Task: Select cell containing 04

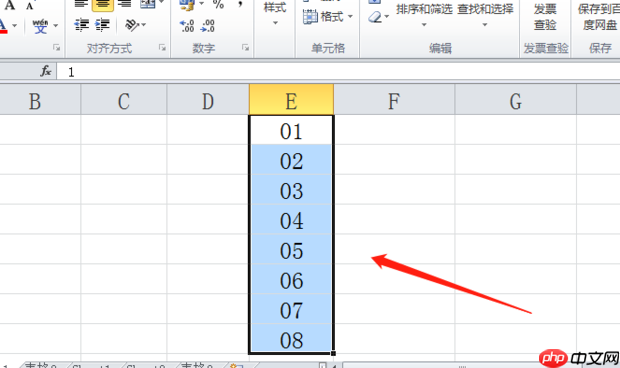Action: (291, 220)
